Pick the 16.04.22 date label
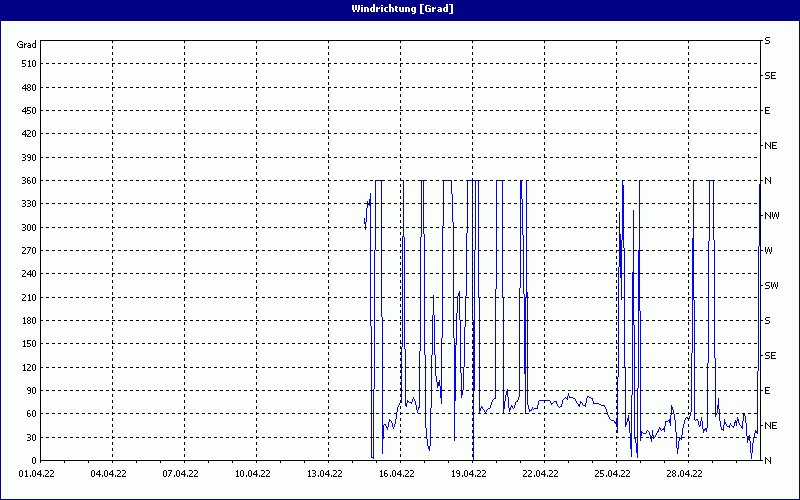The image size is (800, 500). click(x=398, y=474)
